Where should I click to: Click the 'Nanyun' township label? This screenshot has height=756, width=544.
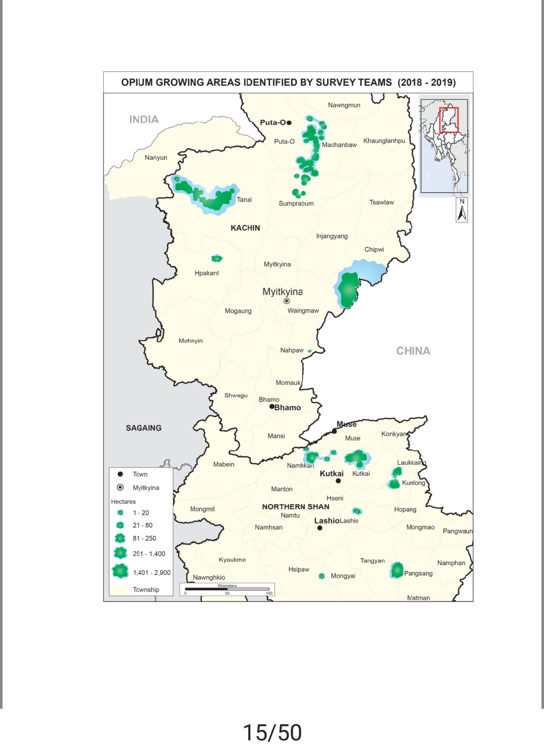click(x=156, y=158)
